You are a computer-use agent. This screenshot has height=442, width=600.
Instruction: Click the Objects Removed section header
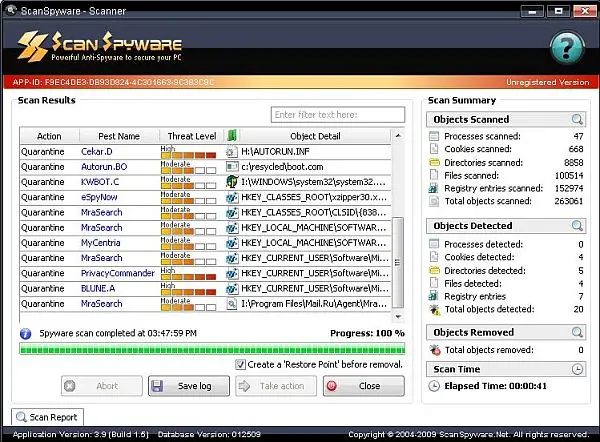506,332
